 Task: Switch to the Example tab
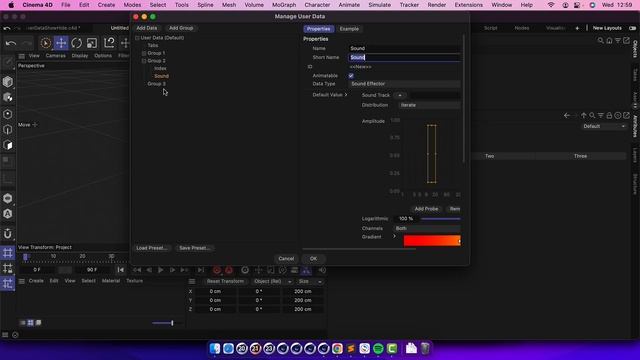[x=349, y=29]
